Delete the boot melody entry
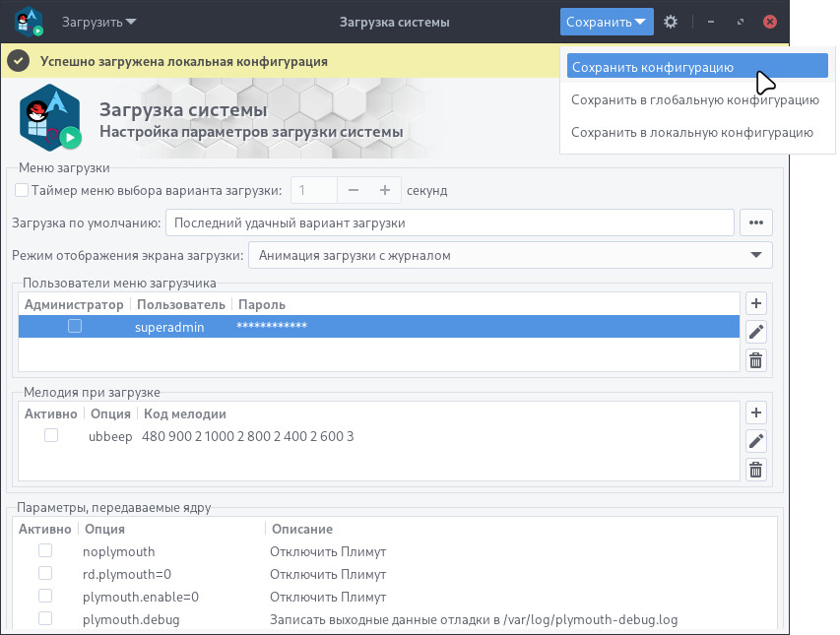This screenshot has width=840, height=635. pyautogui.click(x=756, y=470)
